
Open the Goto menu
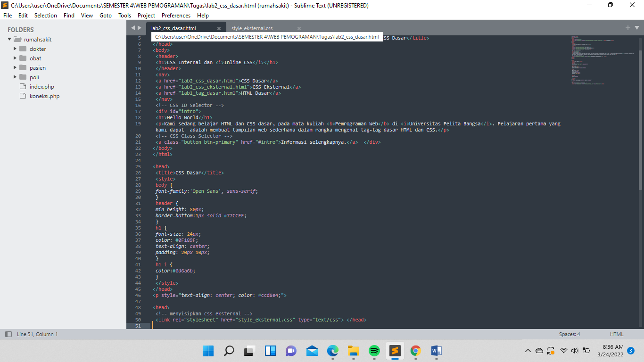pos(105,15)
